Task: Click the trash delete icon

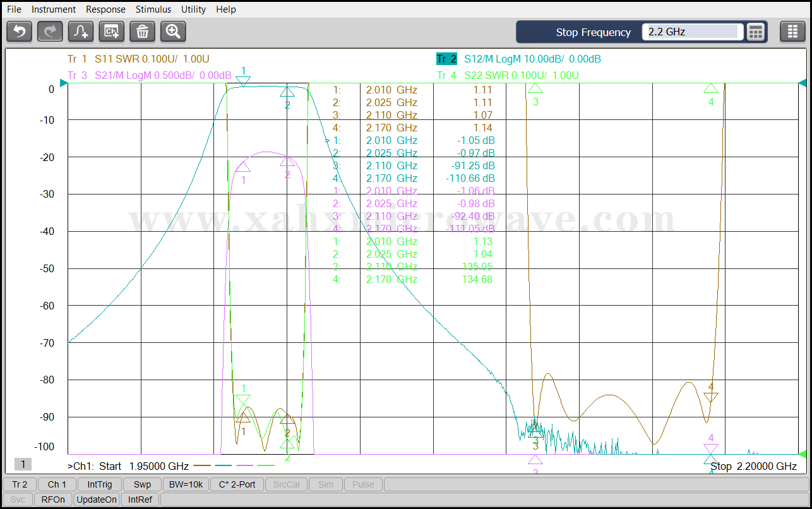Action: pyautogui.click(x=142, y=32)
